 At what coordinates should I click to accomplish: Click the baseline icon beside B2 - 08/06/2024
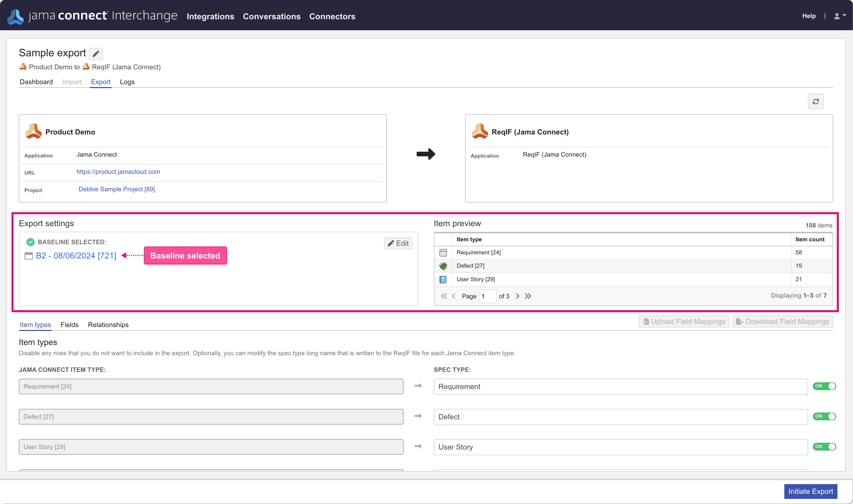(28, 256)
